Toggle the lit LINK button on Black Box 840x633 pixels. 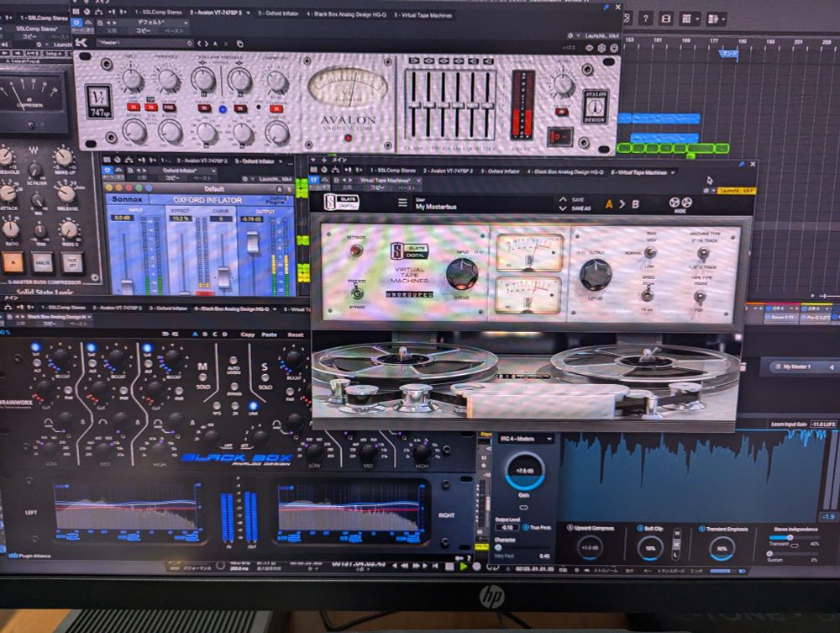(x=253, y=406)
